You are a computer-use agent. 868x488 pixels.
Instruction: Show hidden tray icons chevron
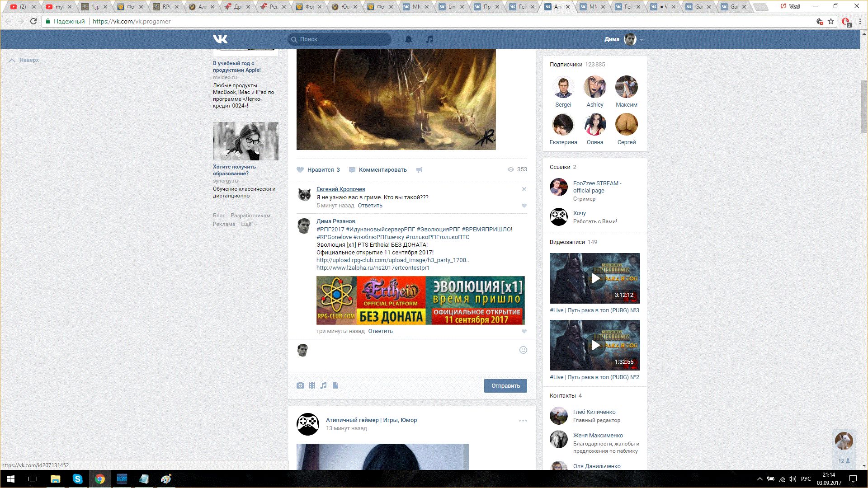[x=760, y=479]
